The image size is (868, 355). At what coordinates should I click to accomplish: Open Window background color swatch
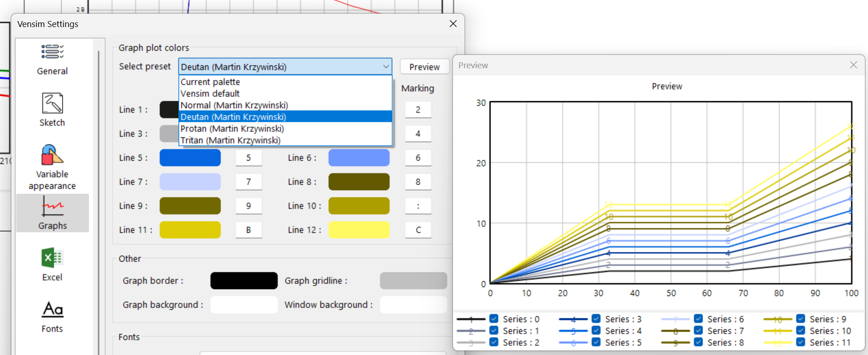(x=413, y=305)
